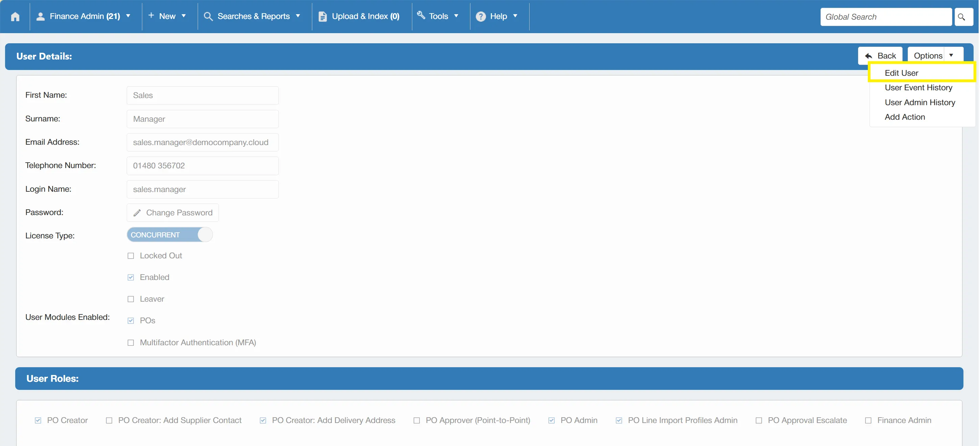This screenshot has height=446, width=980.
Task: Expand the Tools dropdown arrow
Action: 456,16
